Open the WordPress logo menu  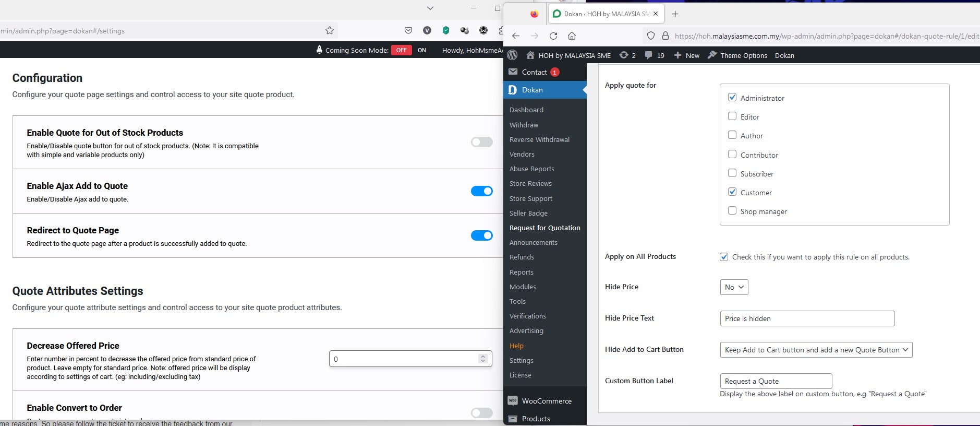(x=513, y=55)
